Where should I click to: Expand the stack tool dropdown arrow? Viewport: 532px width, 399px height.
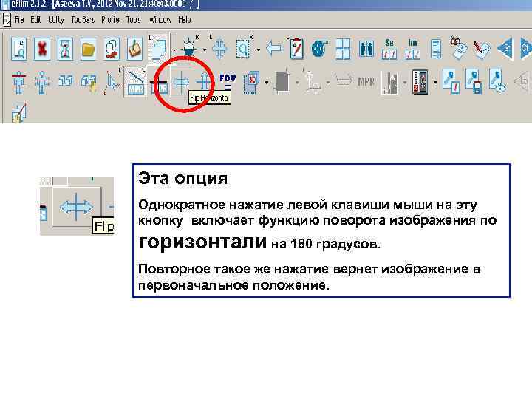click(174, 50)
